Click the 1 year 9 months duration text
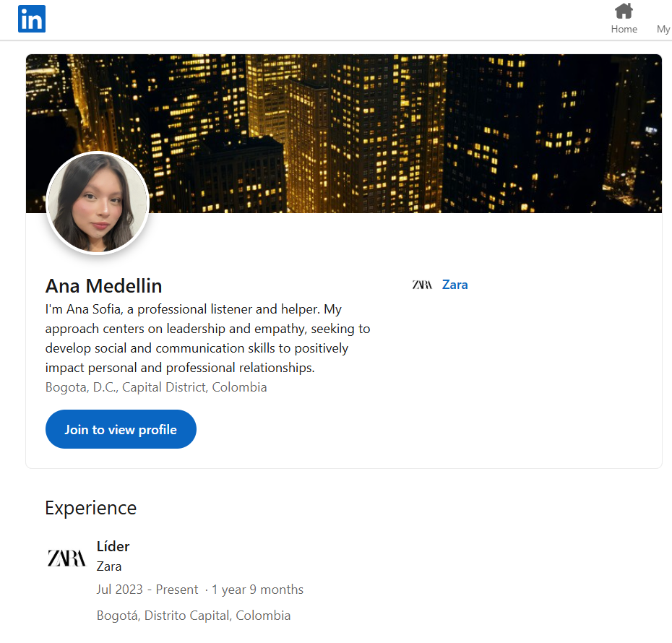The width and height of the screenshot is (672, 643). 257,590
